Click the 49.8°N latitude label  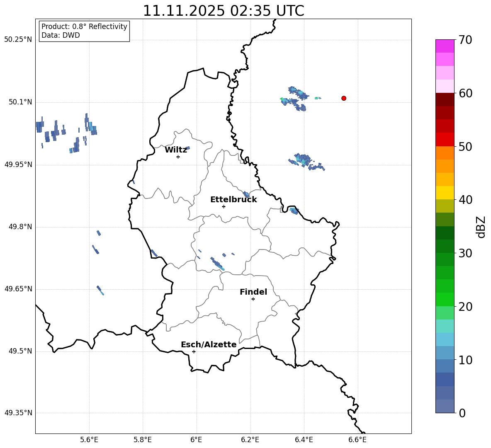[x=20, y=227]
